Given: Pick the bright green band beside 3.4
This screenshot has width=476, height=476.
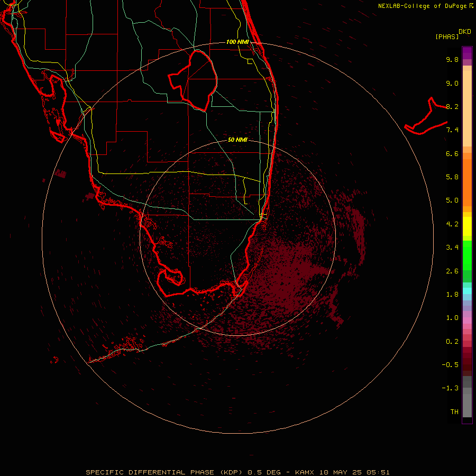Looking at the screenshot, I should [x=467, y=255].
